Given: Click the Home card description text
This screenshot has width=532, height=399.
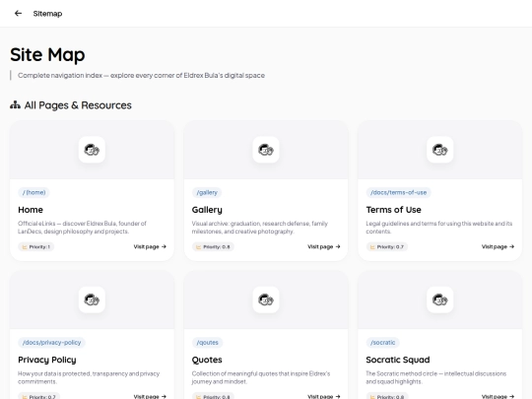Looking at the screenshot, I should pyautogui.click(x=82, y=228).
